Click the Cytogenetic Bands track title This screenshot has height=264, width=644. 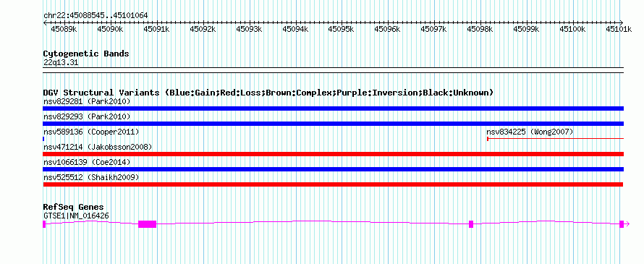click(x=86, y=54)
